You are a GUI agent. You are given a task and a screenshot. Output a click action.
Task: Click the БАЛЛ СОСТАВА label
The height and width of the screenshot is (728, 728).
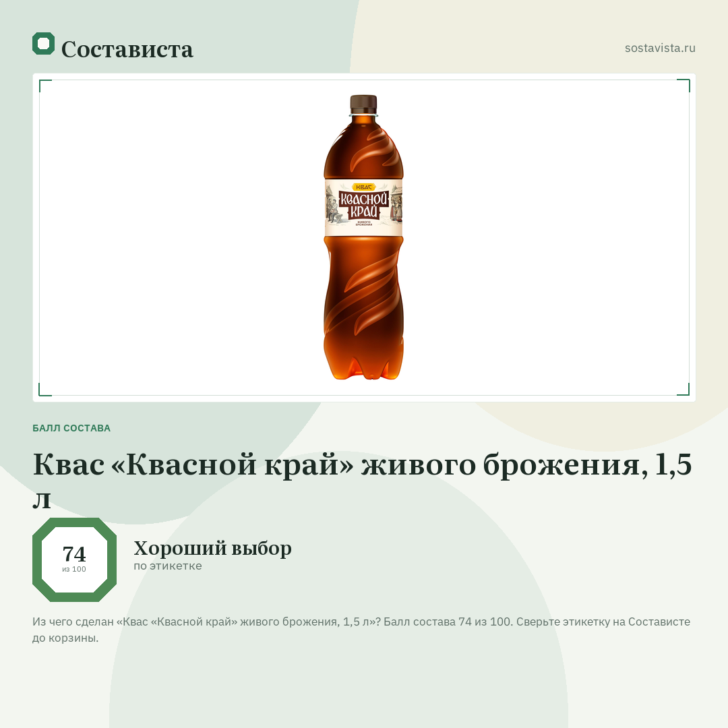click(x=71, y=428)
